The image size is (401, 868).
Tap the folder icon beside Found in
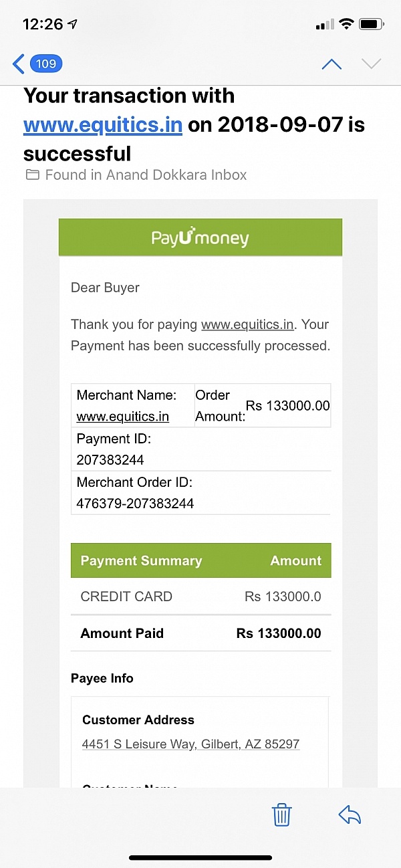point(32,175)
